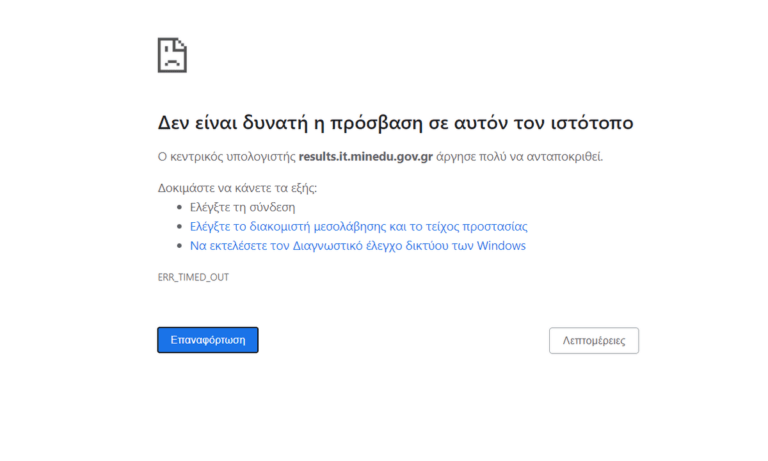Click the bullet before the Windows diagnostics link
The image size is (768, 461).
[179, 246]
